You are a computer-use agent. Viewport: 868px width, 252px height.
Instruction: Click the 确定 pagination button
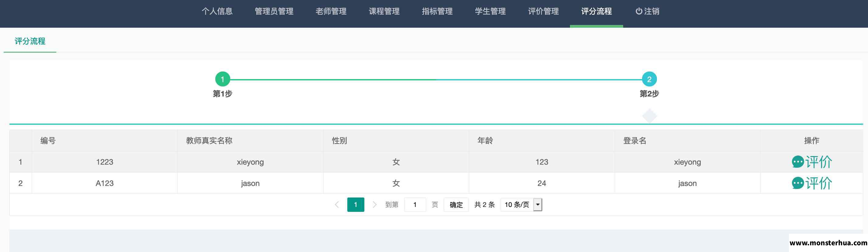click(456, 205)
